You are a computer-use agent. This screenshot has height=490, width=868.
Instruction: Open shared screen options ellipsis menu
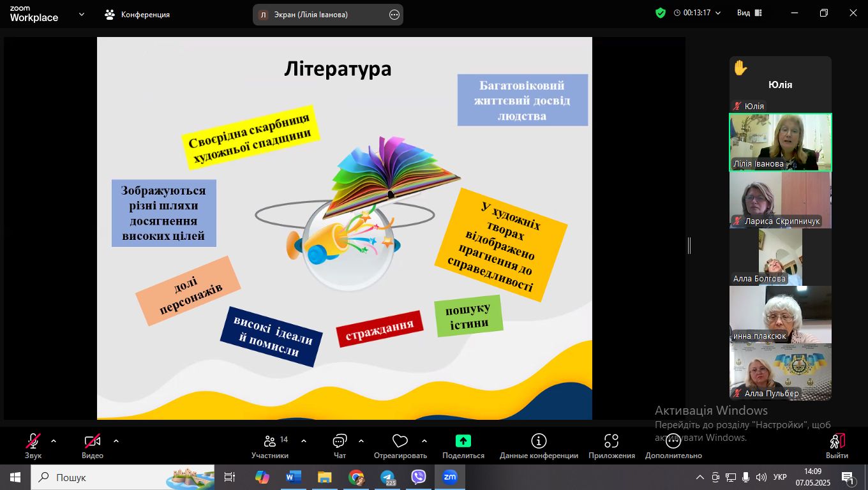pyautogui.click(x=394, y=15)
